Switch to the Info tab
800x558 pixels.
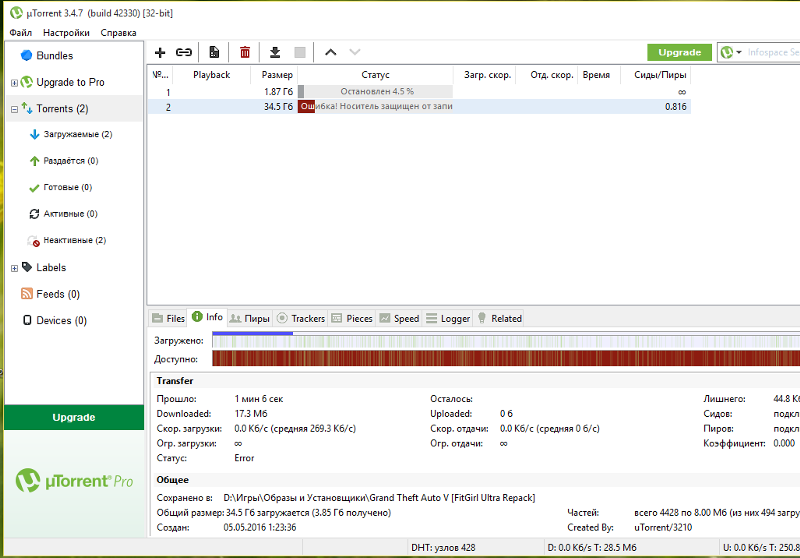207,317
